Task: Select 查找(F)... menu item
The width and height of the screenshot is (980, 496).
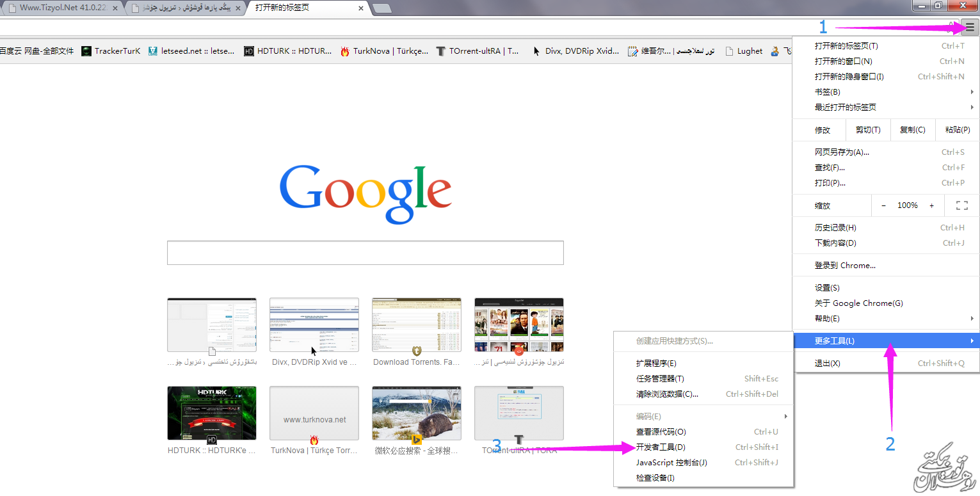Action: pos(886,168)
